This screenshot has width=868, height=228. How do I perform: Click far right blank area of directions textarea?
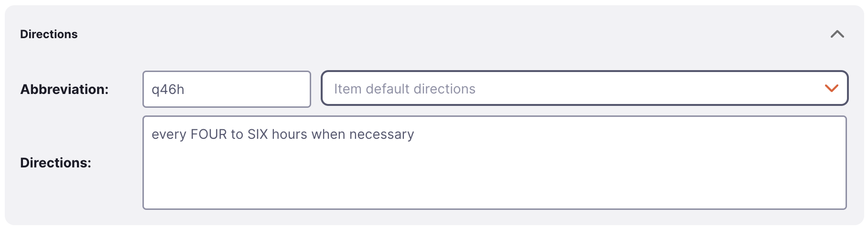[789, 162]
